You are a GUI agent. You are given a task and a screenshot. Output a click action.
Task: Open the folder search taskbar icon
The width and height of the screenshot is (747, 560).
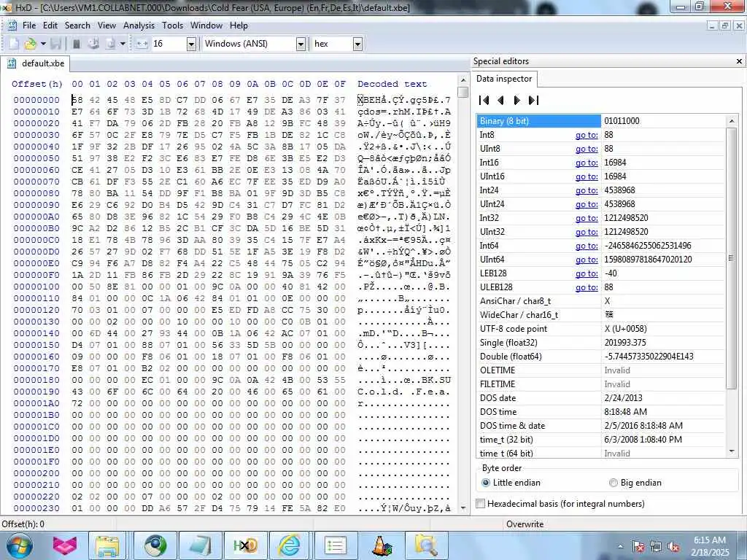coord(426,545)
